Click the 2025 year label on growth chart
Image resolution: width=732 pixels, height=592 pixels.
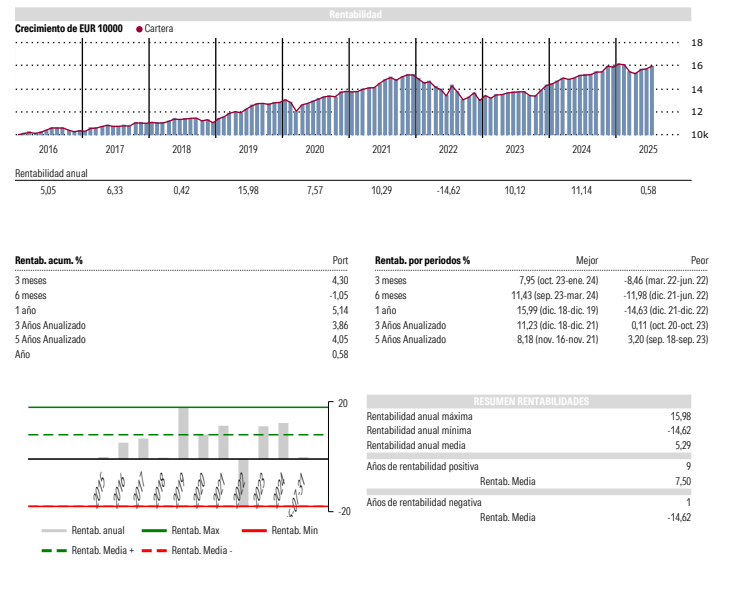tap(647, 150)
